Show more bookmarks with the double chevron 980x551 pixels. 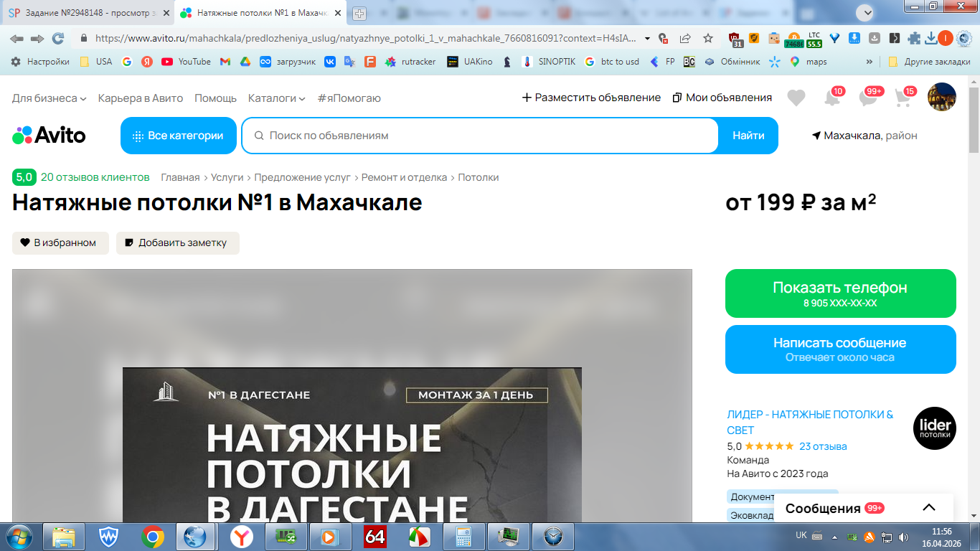click(870, 62)
